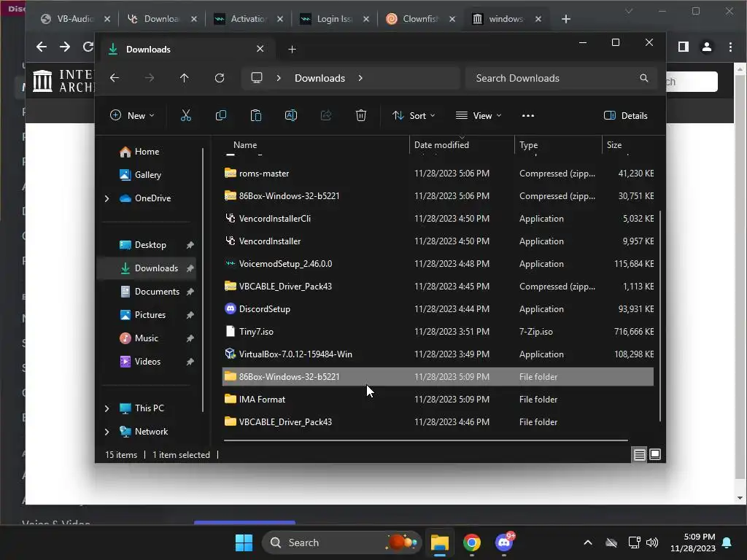This screenshot has height=560, width=747.
Task: Open the Chrome three-dot menu
Action: pyautogui.click(x=730, y=47)
